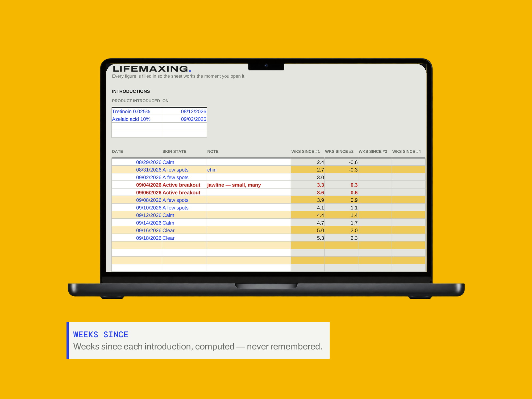Select the 09/10/2026 date cell
This screenshot has width=532, height=399.
click(137, 207)
